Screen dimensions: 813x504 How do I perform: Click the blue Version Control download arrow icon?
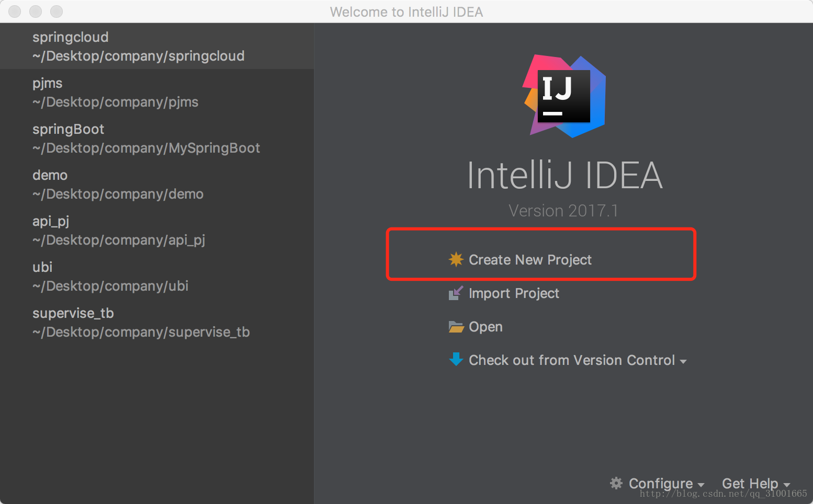coord(456,359)
